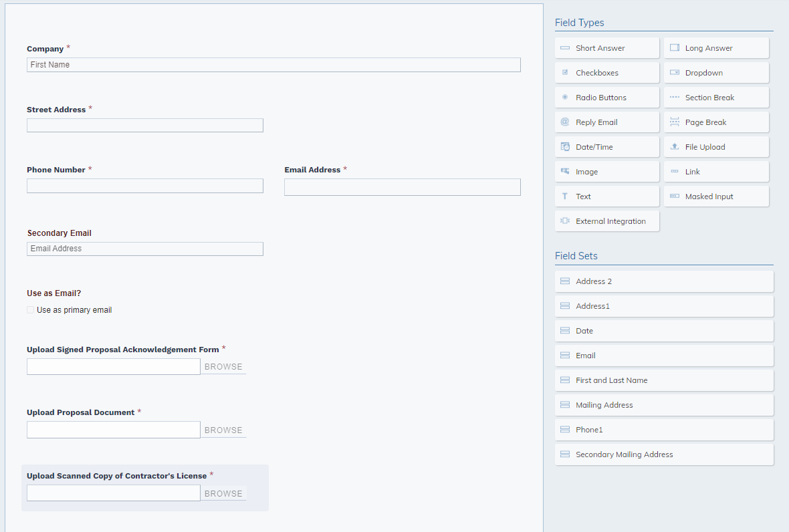This screenshot has height=532, width=789.
Task: Insert a Radio Buttons field
Action: (607, 97)
